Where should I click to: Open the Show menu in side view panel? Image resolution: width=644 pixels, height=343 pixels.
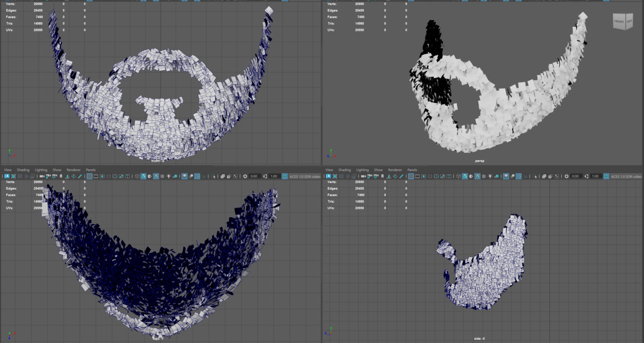(379, 170)
